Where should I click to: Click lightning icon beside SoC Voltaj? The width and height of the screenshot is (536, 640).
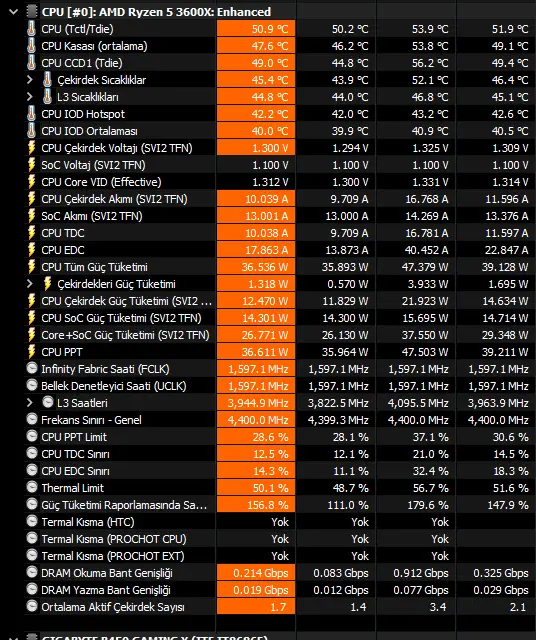tap(31, 165)
